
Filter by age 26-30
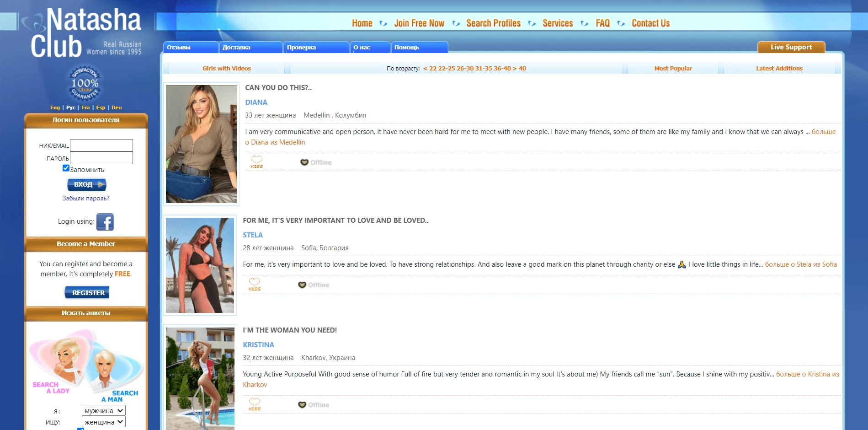point(465,69)
